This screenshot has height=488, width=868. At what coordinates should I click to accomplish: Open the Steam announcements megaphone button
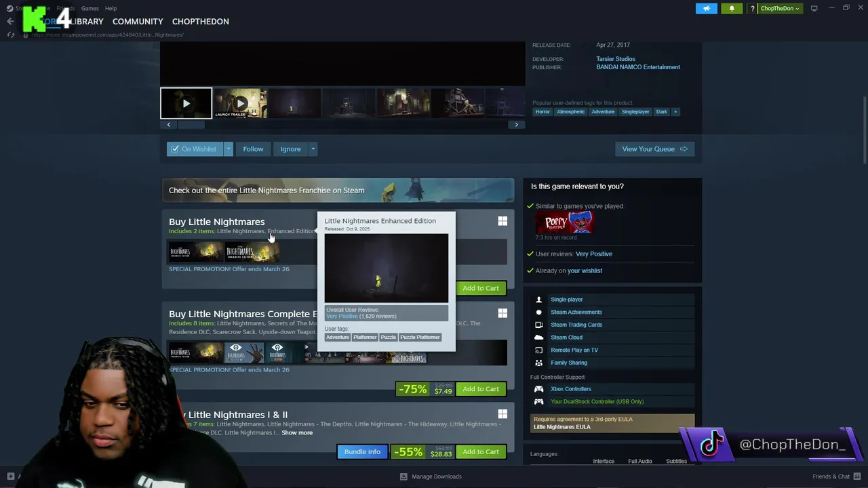tap(706, 8)
